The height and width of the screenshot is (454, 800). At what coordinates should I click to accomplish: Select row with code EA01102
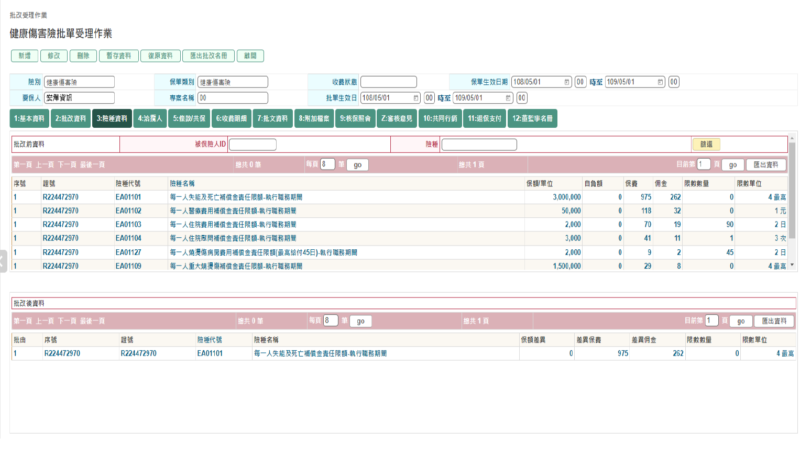coord(399,211)
